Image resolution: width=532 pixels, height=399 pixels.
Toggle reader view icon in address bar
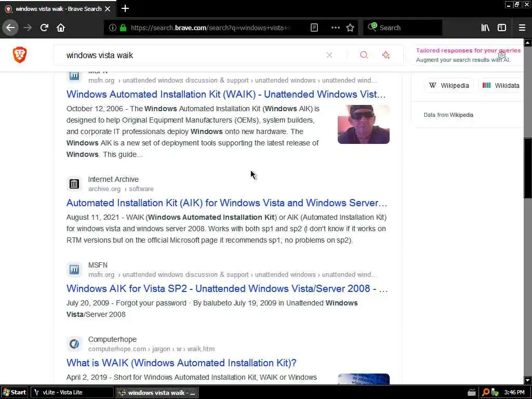pos(314,28)
